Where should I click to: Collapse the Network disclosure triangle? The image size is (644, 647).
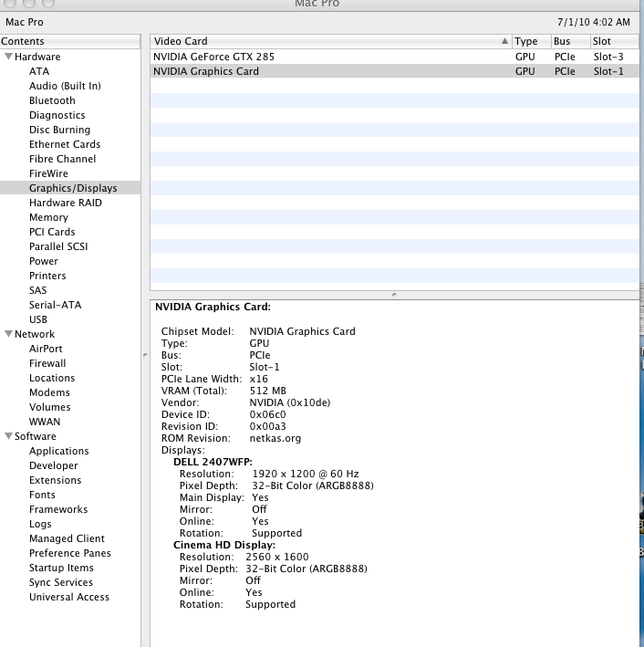click(8, 334)
